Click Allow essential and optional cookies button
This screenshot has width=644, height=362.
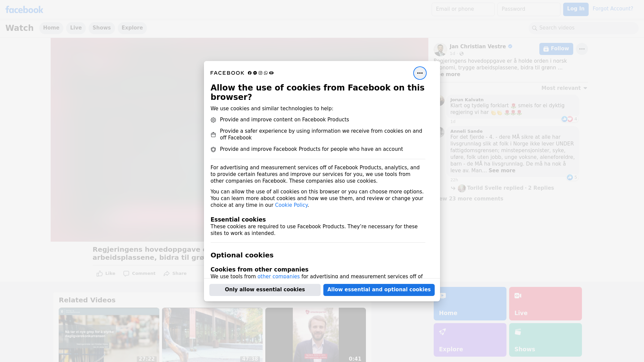click(x=379, y=290)
